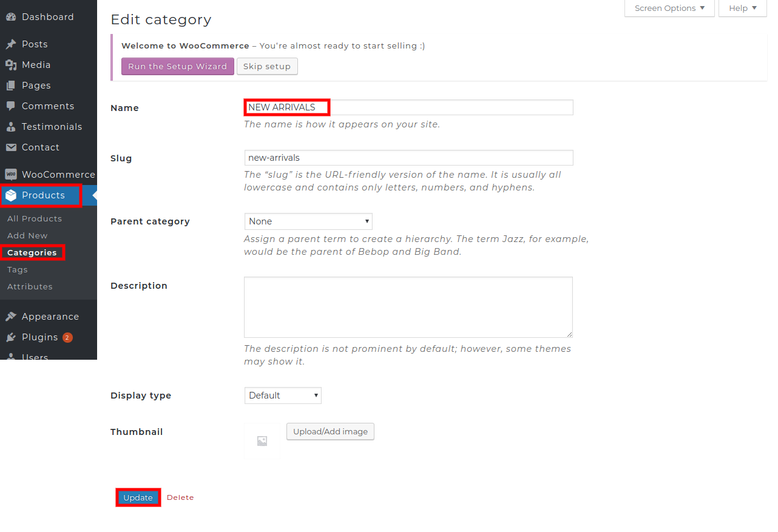Click Run the Setup Wizard button
This screenshot has width=778, height=532.
[x=177, y=66]
